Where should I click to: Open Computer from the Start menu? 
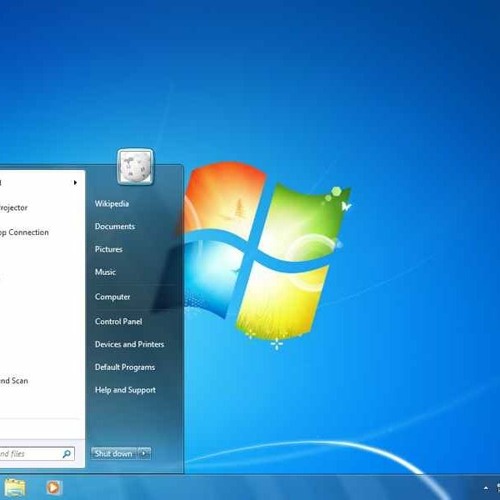113,297
